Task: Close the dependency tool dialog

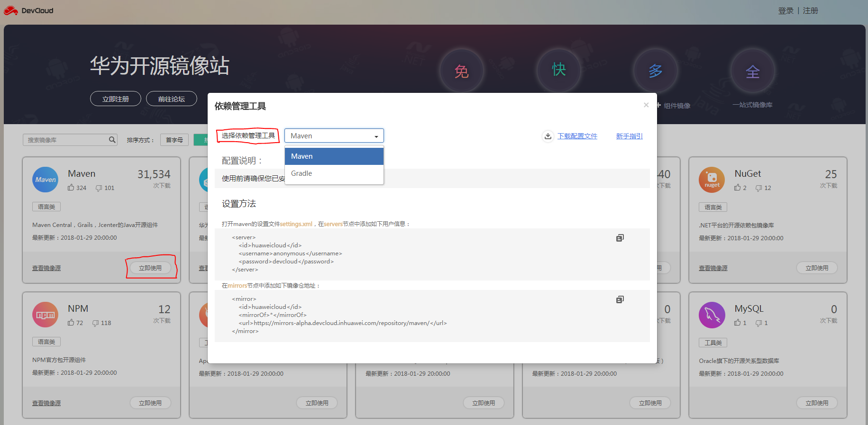Action: (x=646, y=105)
